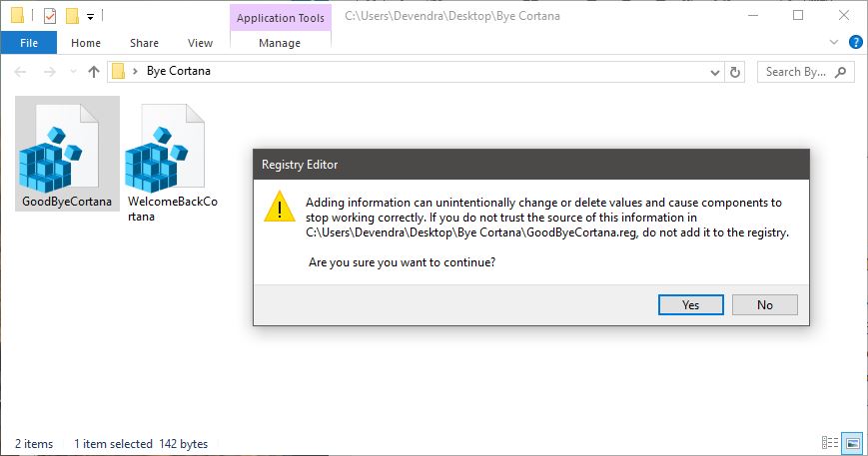Open Customize Quick Access Toolbar dropdown
The height and width of the screenshot is (456, 868).
tap(90, 17)
